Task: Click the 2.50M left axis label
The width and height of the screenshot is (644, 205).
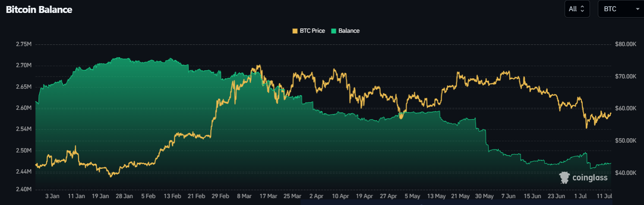Action: [24, 150]
